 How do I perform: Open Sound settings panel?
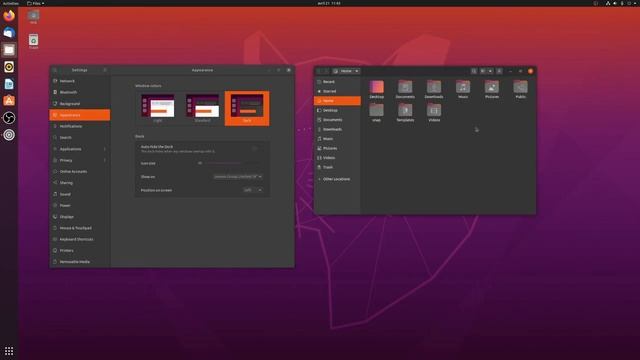click(x=80, y=194)
